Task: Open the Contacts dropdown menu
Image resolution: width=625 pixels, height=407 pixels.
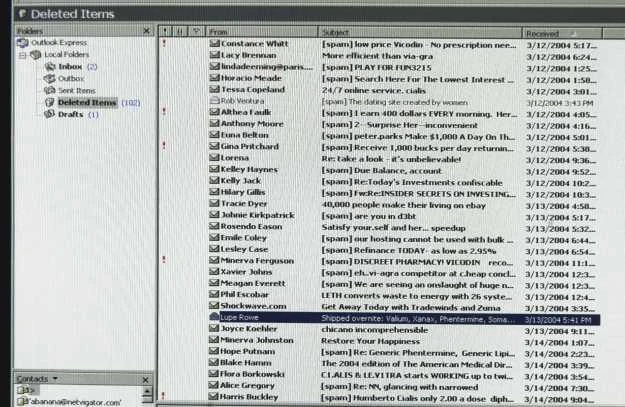Action: [x=54, y=379]
